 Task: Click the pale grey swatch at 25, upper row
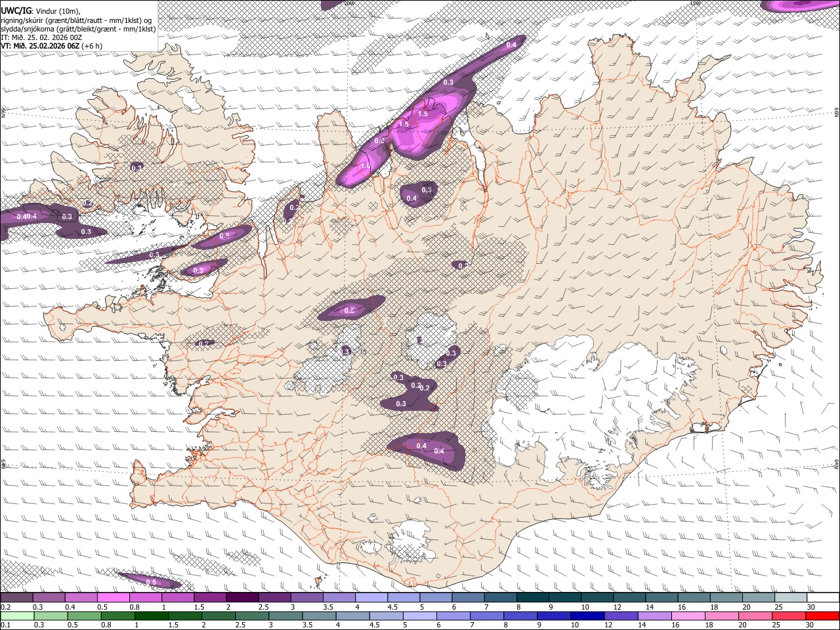[791, 598]
